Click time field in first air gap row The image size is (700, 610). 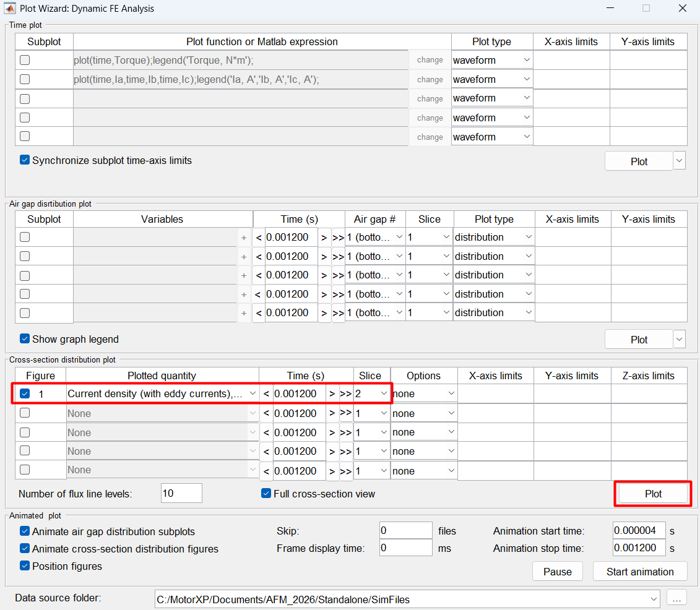coord(291,238)
